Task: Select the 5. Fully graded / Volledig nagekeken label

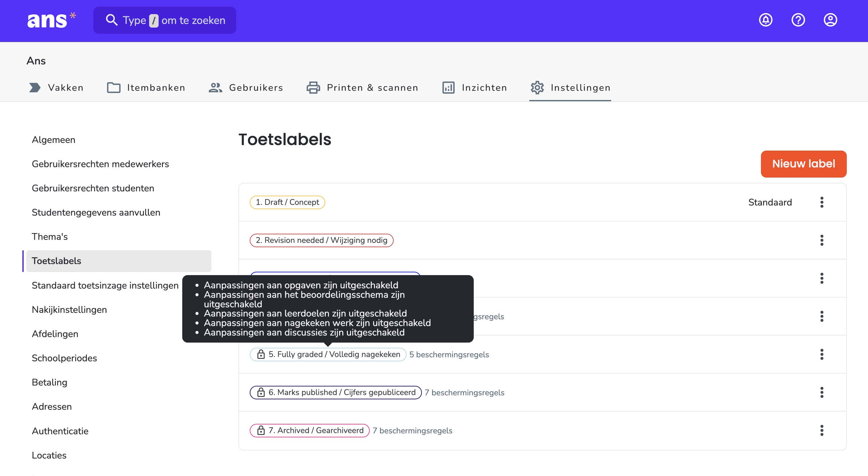Action: tap(328, 354)
